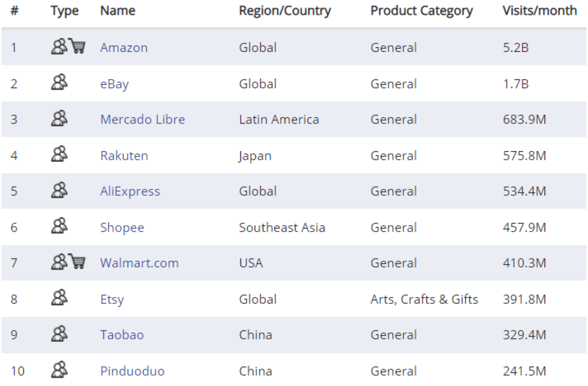Click the Region/Country column header
The width and height of the screenshot is (588, 386).
tap(284, 11)
